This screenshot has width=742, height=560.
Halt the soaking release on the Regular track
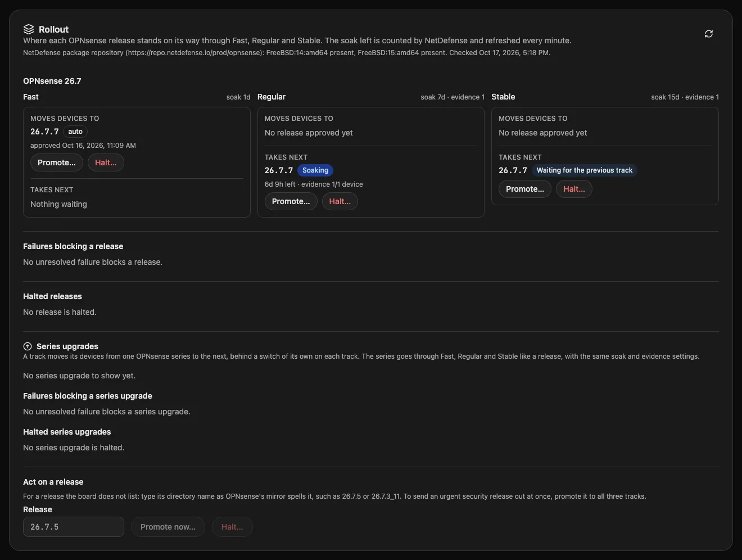coord(340,201)
